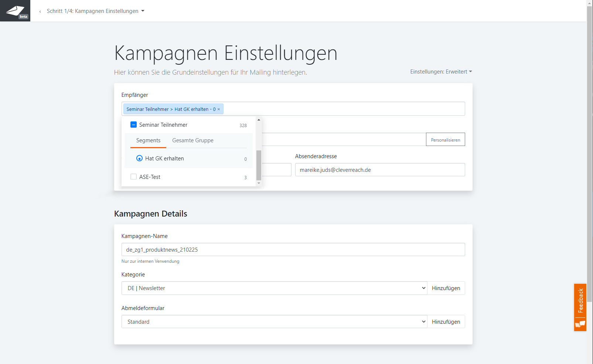Click Hinzufügen next to Abmeldeformular
This screenshot has height=364, width=593.
(446, 322)
